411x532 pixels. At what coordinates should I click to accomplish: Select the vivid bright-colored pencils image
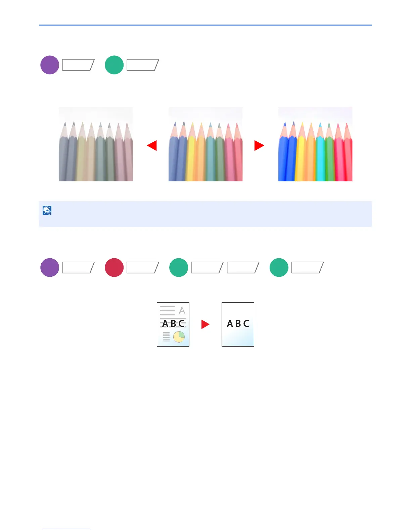[315, 144]
